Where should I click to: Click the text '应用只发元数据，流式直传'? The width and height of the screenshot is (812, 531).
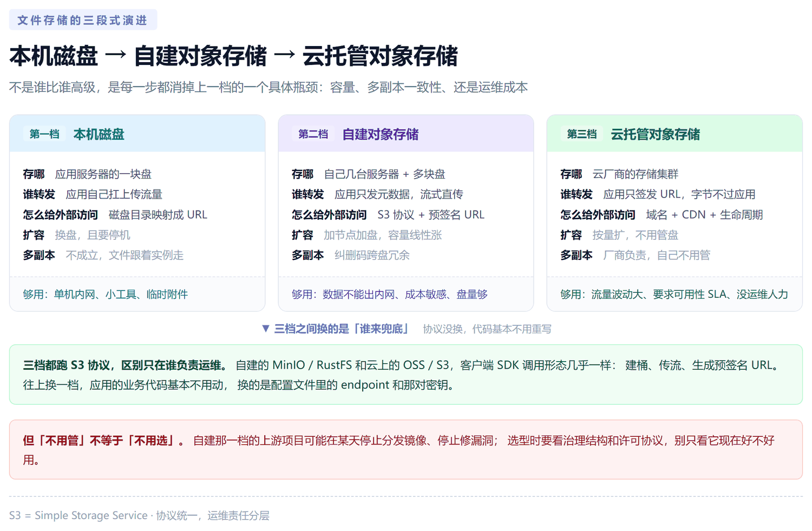(x=399, y=194)
